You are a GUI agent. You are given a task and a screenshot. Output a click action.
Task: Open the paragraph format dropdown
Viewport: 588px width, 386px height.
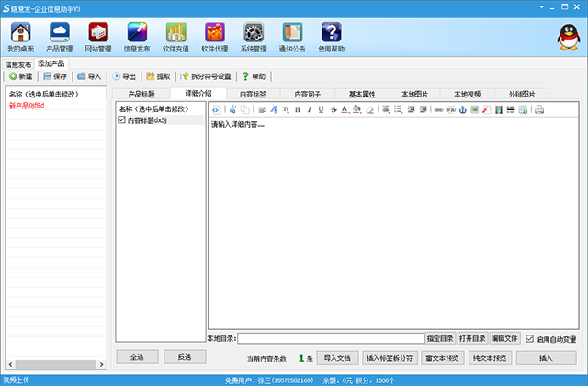pos(262,110)
